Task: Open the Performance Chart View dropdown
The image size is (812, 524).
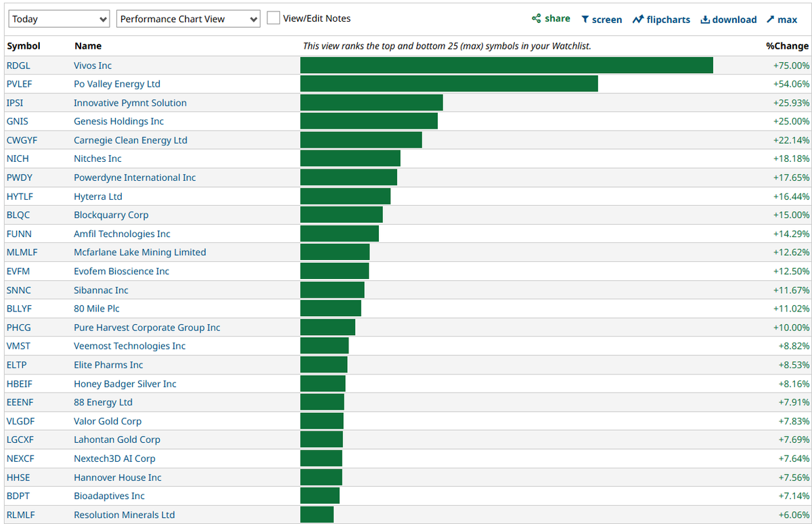Action: pos(188,19)
